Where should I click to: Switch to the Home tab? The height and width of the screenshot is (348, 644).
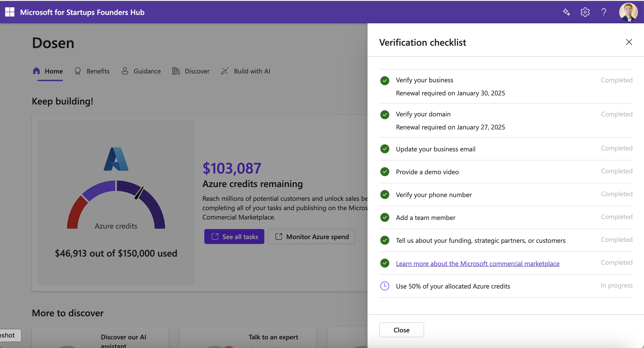click(48, 71)
